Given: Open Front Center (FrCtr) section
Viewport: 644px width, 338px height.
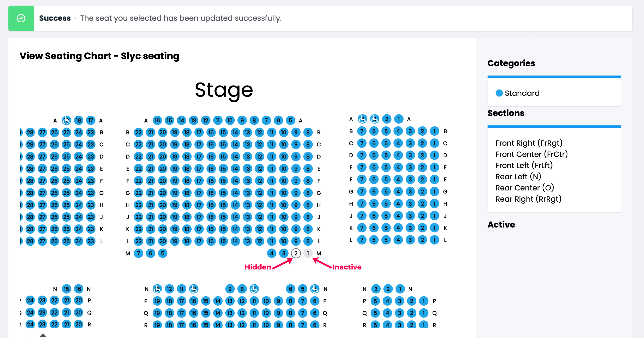Looking at the screenshot, I should coord(531,154).
